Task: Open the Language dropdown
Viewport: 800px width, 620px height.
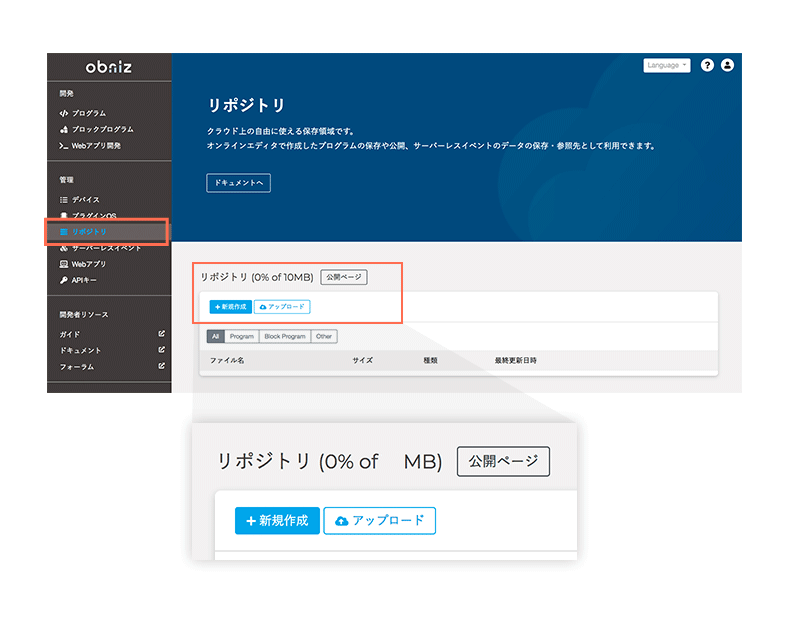Action: tap(666, 65)
